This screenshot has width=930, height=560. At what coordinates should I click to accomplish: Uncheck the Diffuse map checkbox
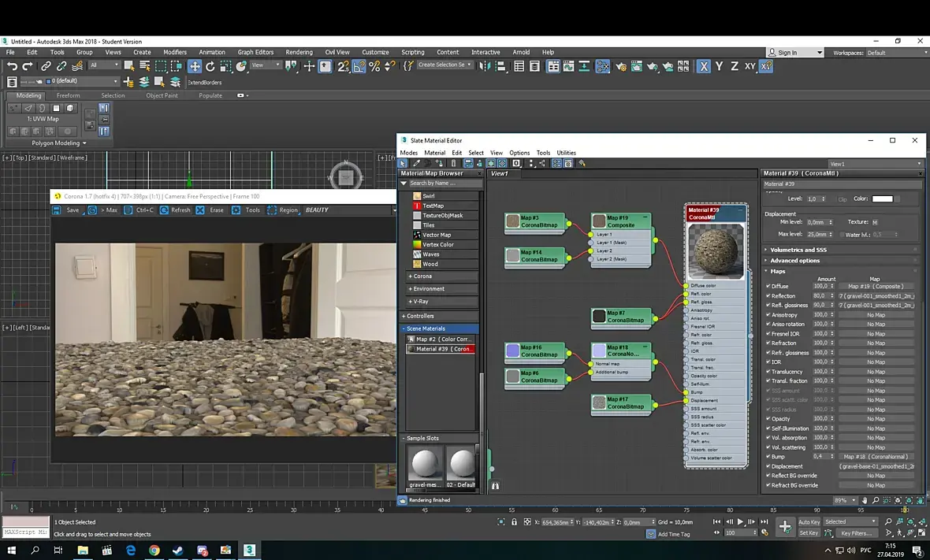pyautogui.click(x=768, y=287)
